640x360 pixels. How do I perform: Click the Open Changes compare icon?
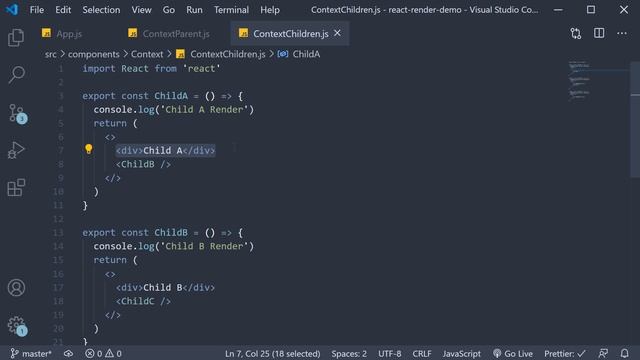click(576, 33)
